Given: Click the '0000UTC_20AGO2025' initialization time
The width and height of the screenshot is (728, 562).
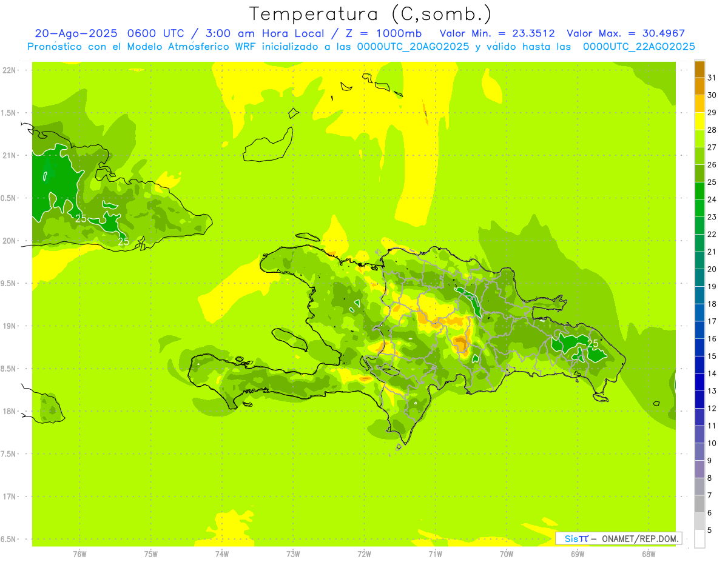Looking at the screenshot, I should click(413, 47).
